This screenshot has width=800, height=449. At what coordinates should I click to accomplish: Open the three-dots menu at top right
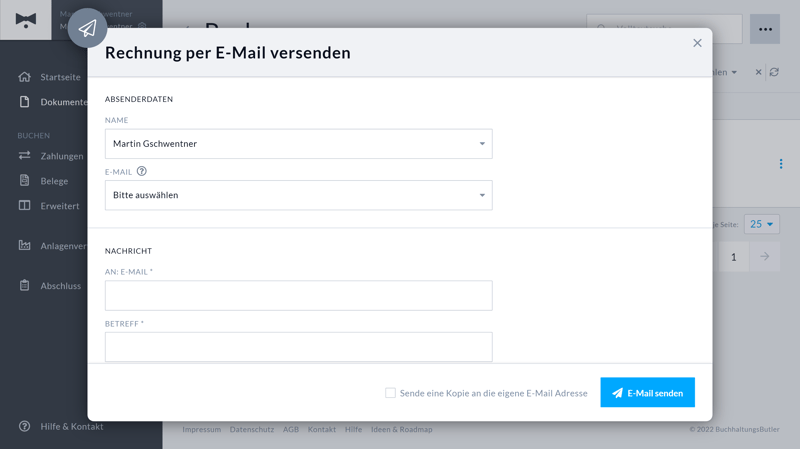pyautogui.click(x=765, y=29)
